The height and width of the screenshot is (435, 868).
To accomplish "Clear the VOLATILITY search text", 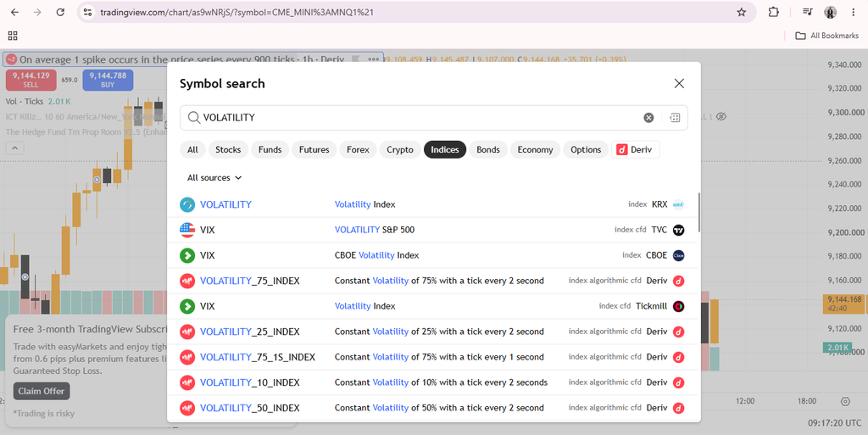I will tap(648, 117).
